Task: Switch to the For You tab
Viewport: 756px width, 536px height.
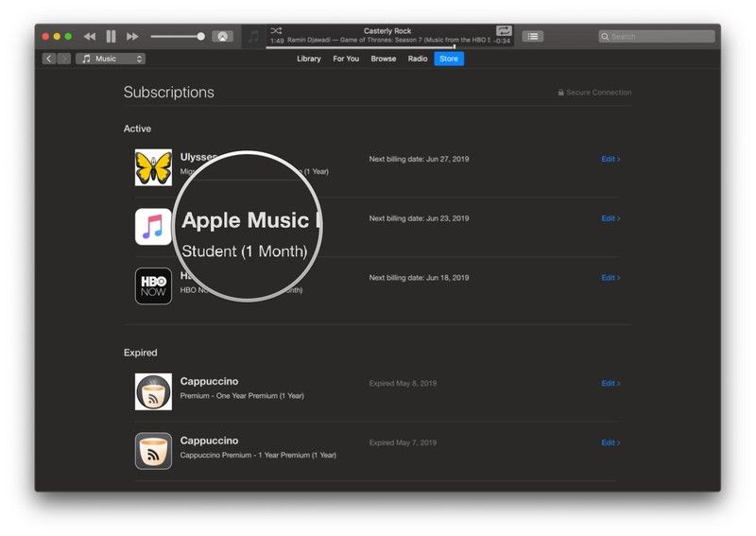Action: pos(346,59)
